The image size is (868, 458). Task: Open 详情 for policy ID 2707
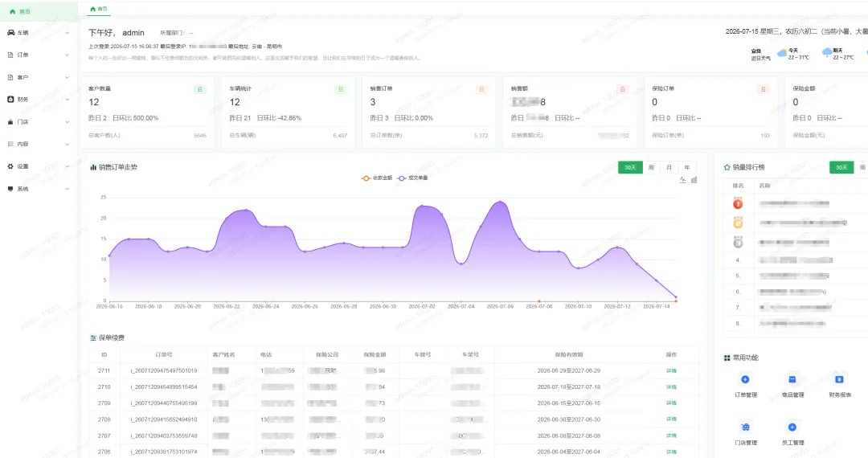pyautogui.click(x=671, y=436)
